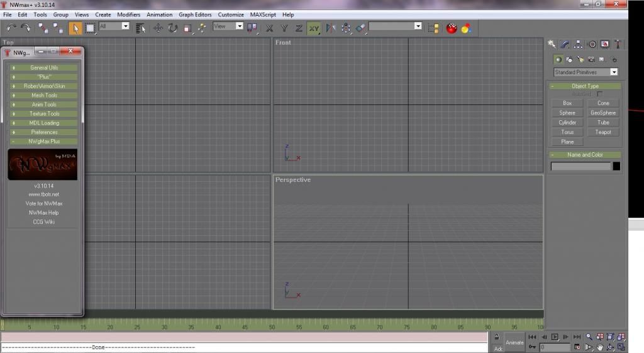Click the Teapot primitive button
Image resolution: width=644 pixels, height=353 pixels.
click(x=602, y=132)
